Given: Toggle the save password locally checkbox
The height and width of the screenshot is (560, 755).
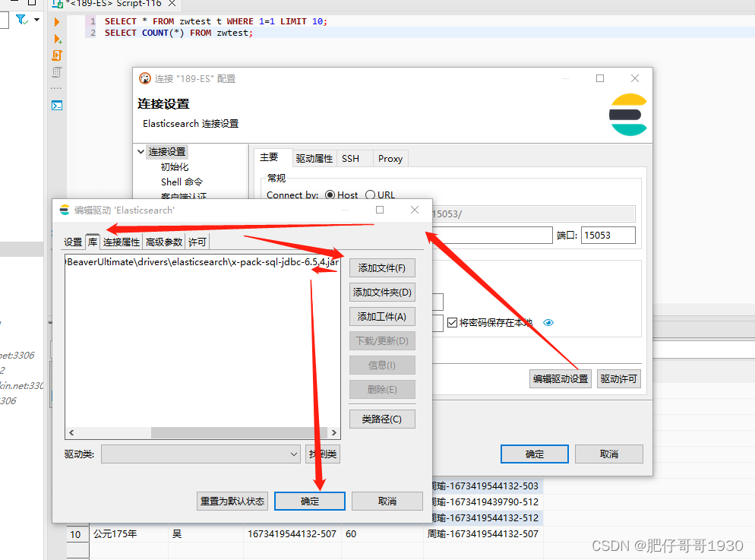Looking at the screenshot, I should click(452, 323).
